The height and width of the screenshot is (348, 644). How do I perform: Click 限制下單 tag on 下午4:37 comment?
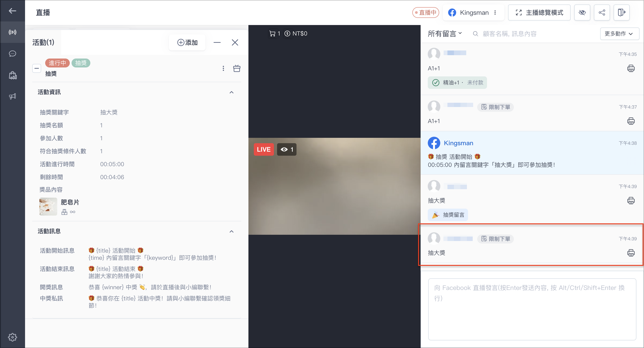(x=495, y=107)
